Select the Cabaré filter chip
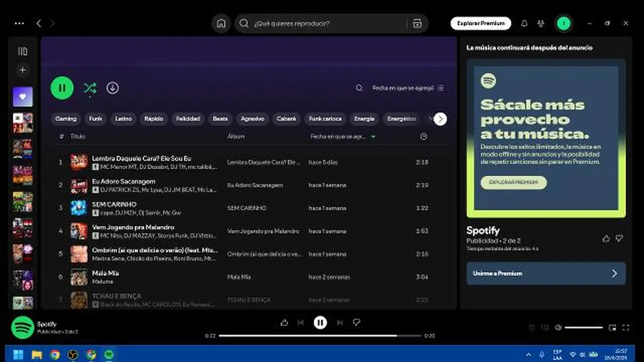The height and width of the screenshot is (362, 644). [287, 119]
